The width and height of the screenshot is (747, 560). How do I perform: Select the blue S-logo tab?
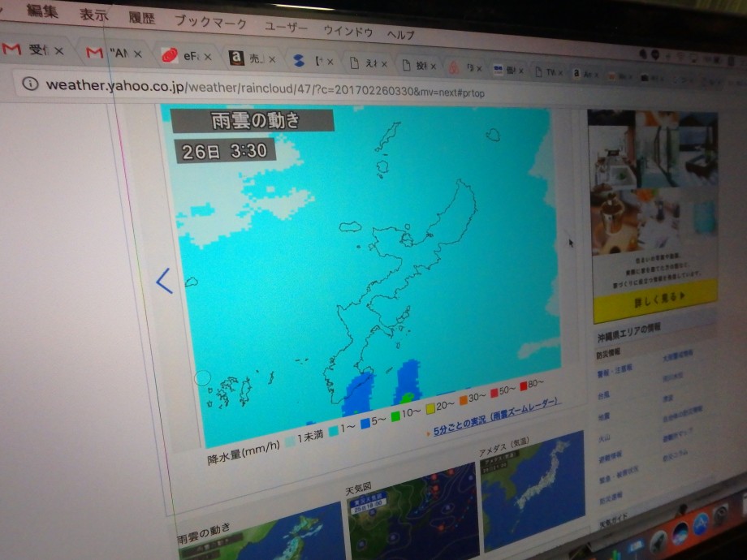(x=312, y=61)
